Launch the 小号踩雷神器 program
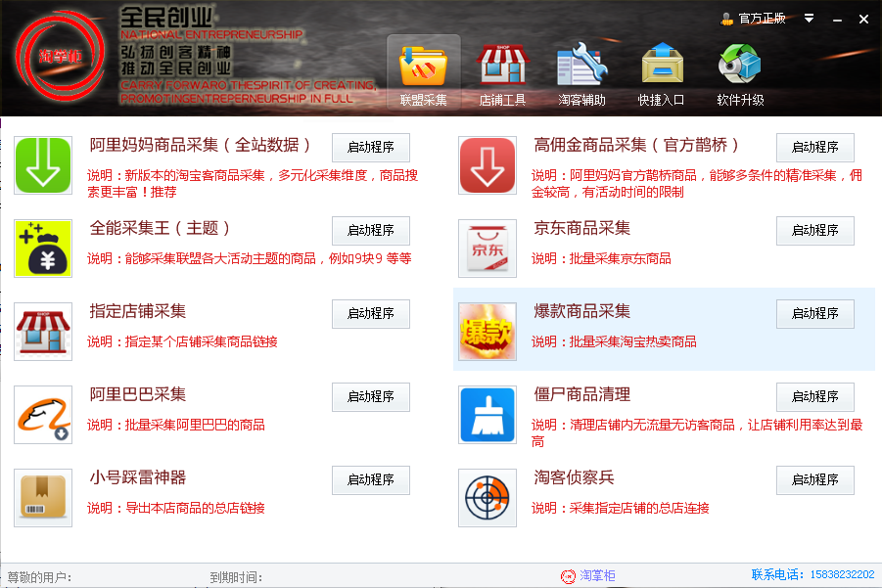 (371, 480)
